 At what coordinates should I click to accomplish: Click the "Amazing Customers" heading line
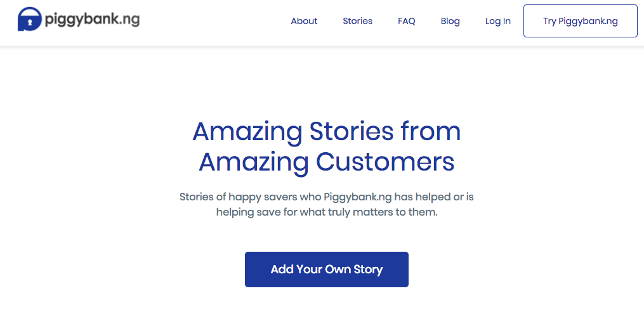click(327, 162)
